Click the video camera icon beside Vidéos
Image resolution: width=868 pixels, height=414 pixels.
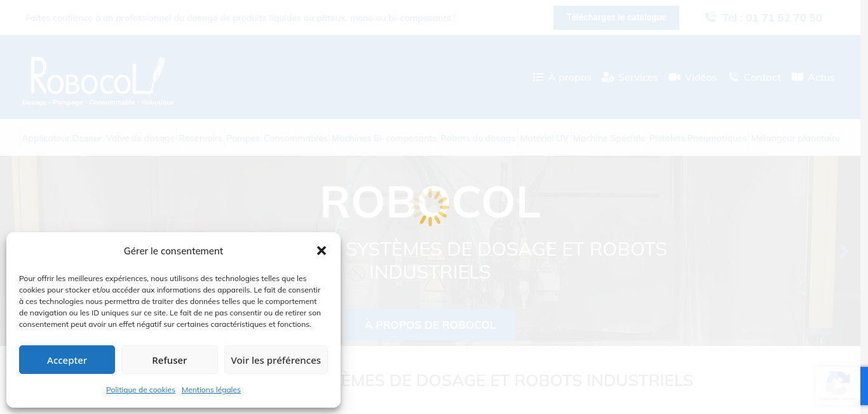point(675,77)
